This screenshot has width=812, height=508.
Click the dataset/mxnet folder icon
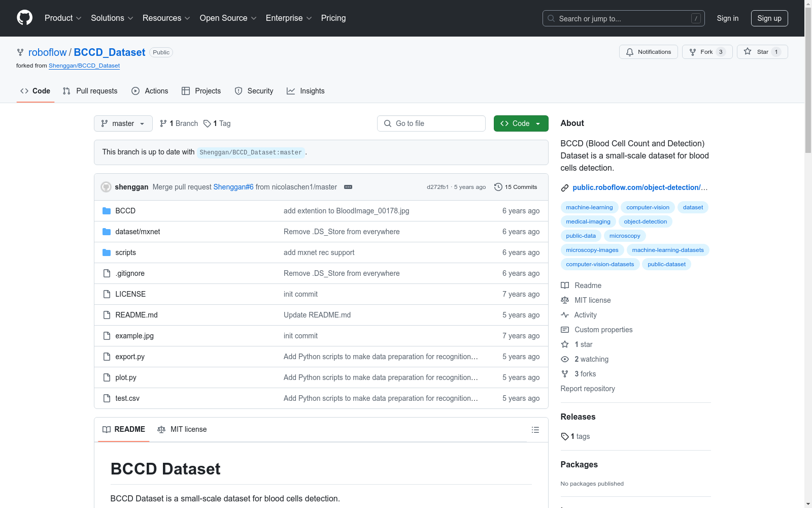click(x=107, y=232)
